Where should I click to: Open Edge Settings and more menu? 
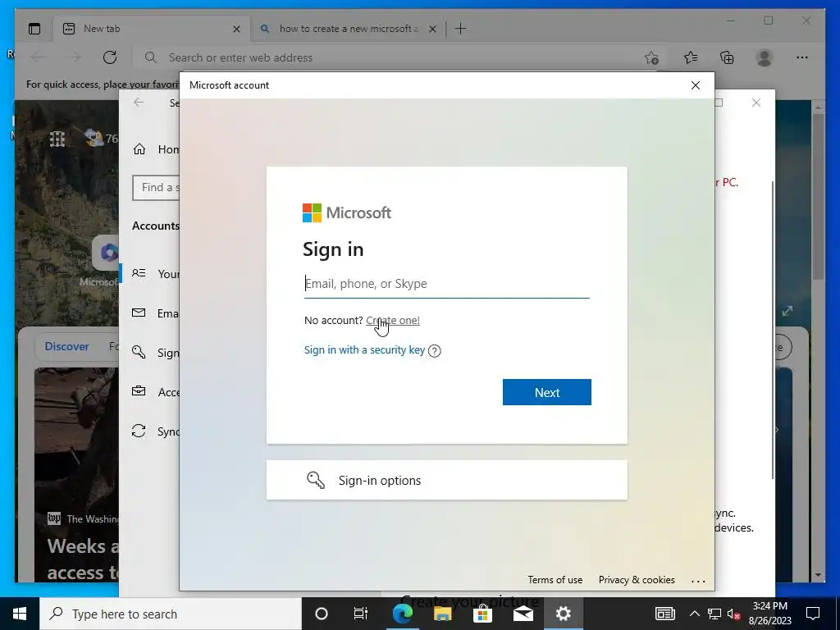[802, 57]
